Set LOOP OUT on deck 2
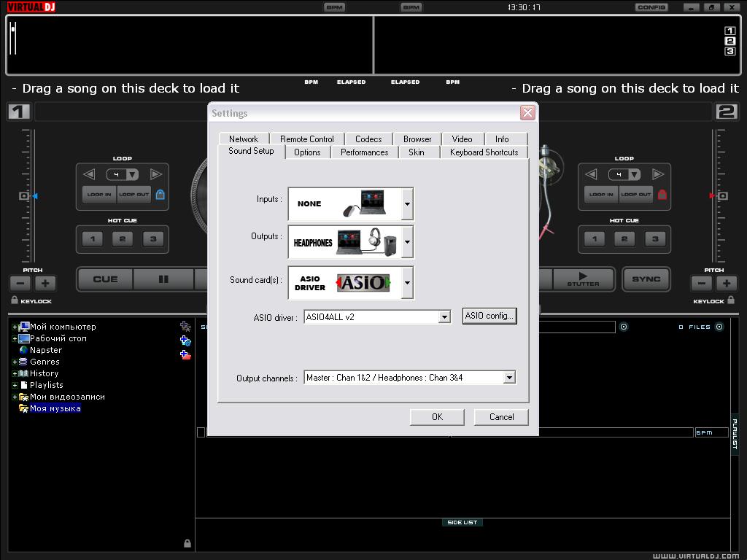 point(636,194)
